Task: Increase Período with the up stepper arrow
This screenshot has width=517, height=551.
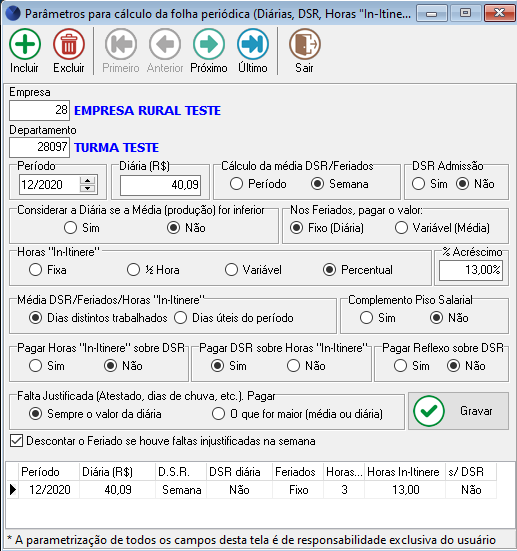Action: pos(88,181)
